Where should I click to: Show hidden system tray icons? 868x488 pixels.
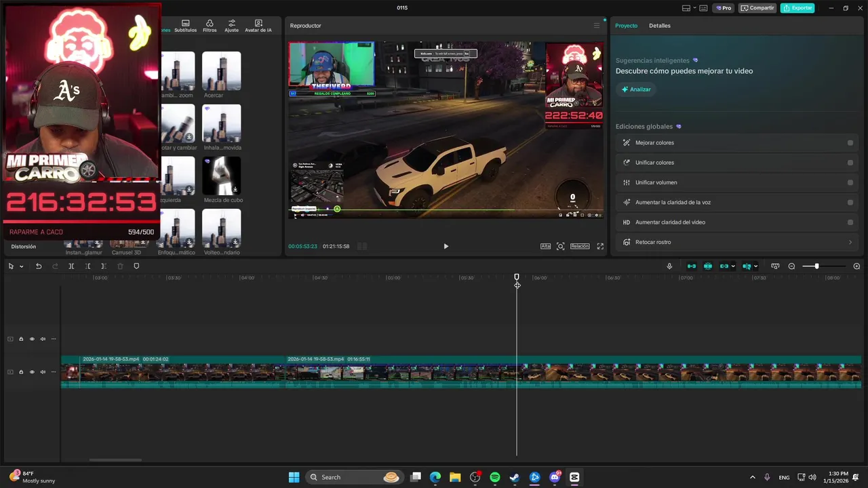click(x=752, y=477)
